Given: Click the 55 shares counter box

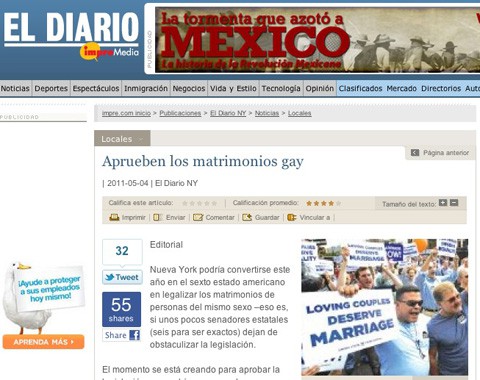Looking at the screenshot, I should click(x=121, y=309).
